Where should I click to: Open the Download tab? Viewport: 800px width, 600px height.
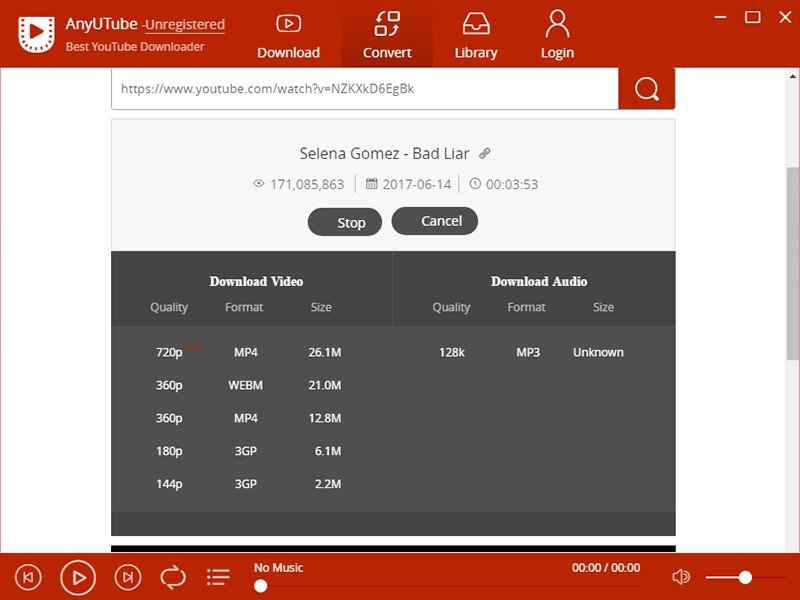pos(288,36)
